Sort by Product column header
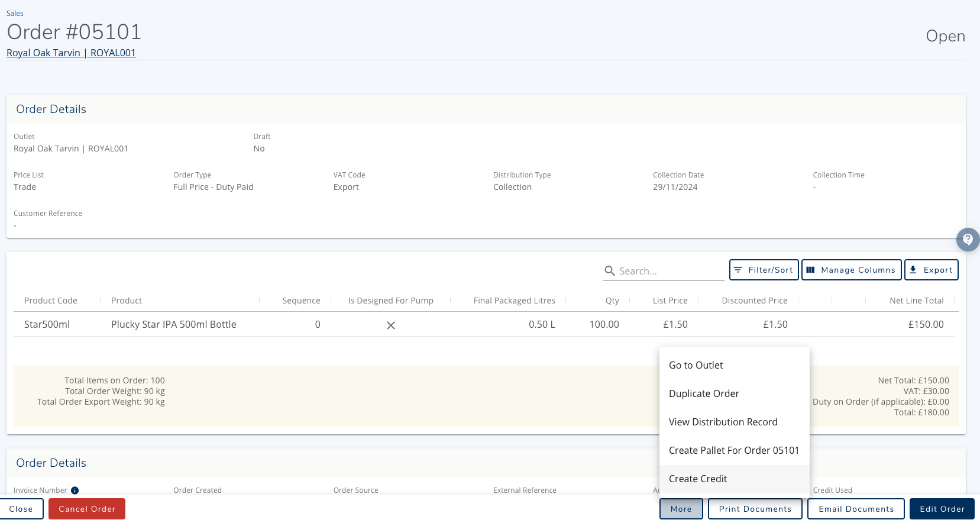This screenshot has height=523, width=980. tap(127, 301)
